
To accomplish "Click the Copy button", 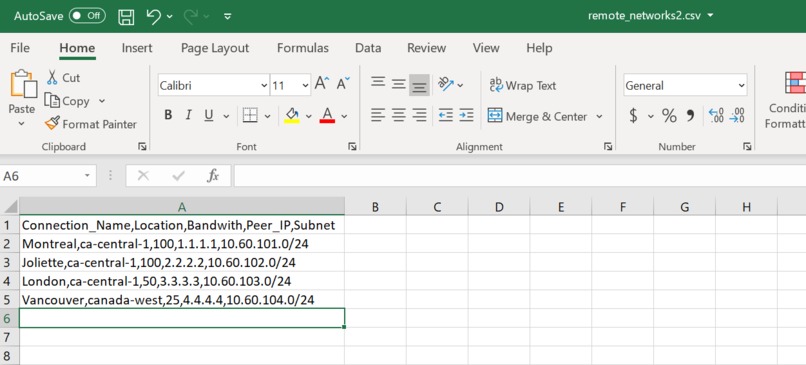I will pyautogui.click(x=67, y=101).
